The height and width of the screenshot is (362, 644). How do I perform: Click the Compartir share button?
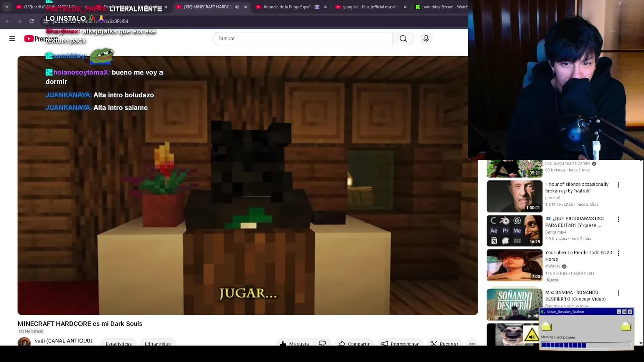click(354, 343)
